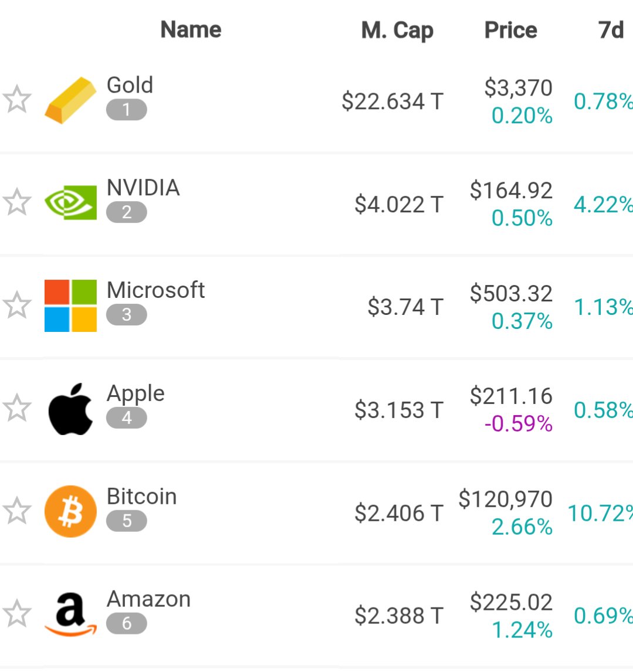The width and height of the screenshot is (633, 672).
Task: Toggle the Amazon favorite star
Action: (x=17, y=613)
